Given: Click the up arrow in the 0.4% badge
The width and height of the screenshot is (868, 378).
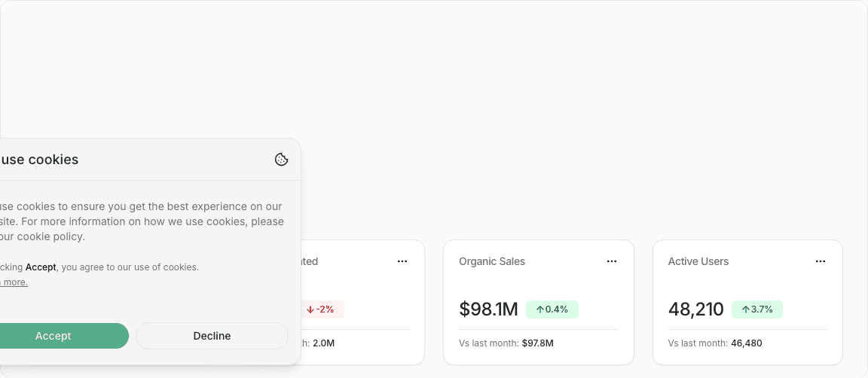Looking at the screenshot, I should pyautogui.click(x=539, y=309).
